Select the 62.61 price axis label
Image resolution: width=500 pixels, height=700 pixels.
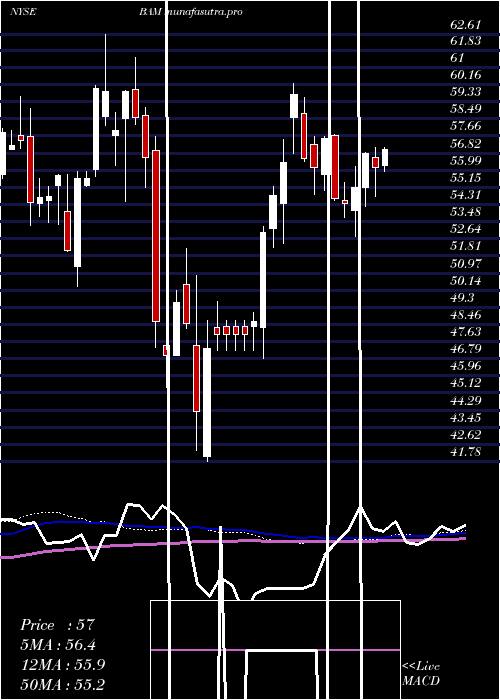(x=466, y=24)
